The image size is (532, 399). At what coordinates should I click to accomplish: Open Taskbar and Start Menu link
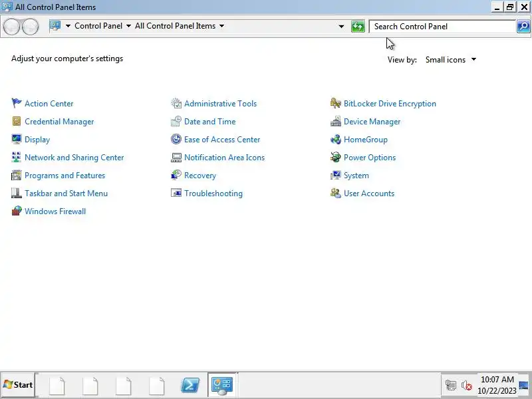tap(66, 194)
